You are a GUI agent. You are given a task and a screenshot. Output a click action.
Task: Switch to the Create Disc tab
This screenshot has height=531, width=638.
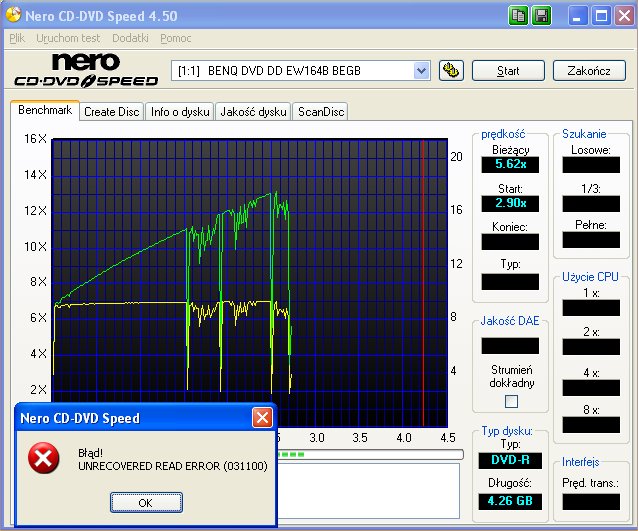click(x=111, y=112)
